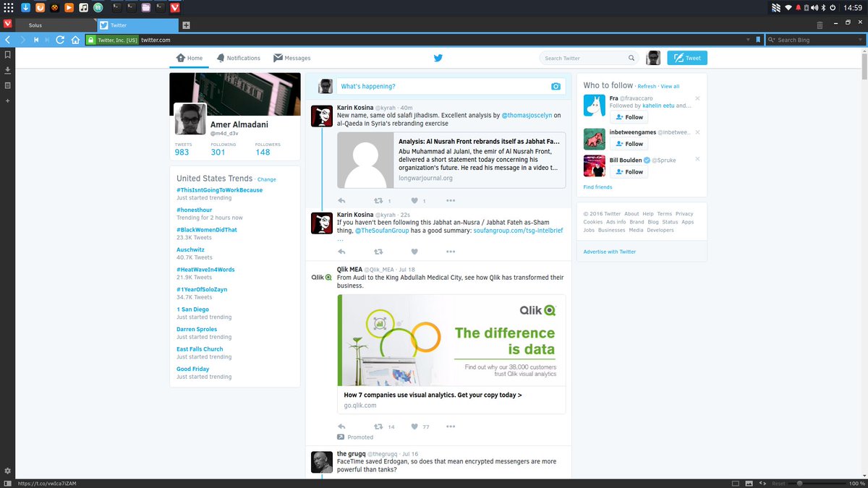Add a web panel in sidebar
868x488 pixels.
tap(7, 100)
